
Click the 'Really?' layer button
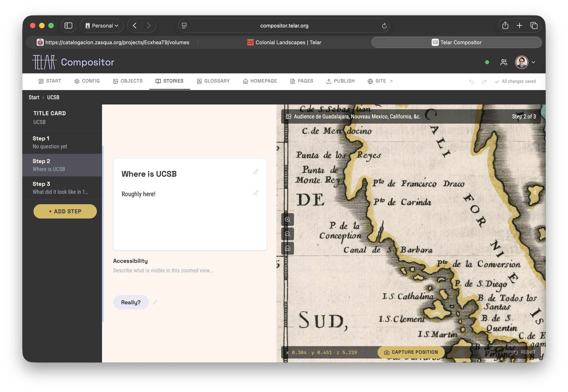(131, 302)
